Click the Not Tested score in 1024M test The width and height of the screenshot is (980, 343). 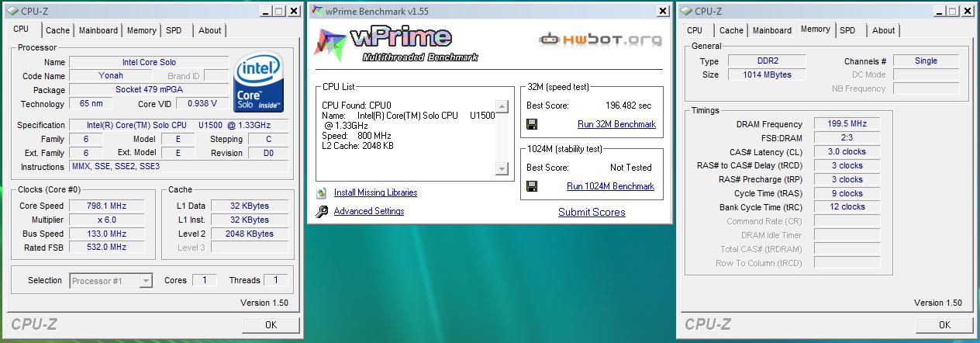[x=631, y=168]
